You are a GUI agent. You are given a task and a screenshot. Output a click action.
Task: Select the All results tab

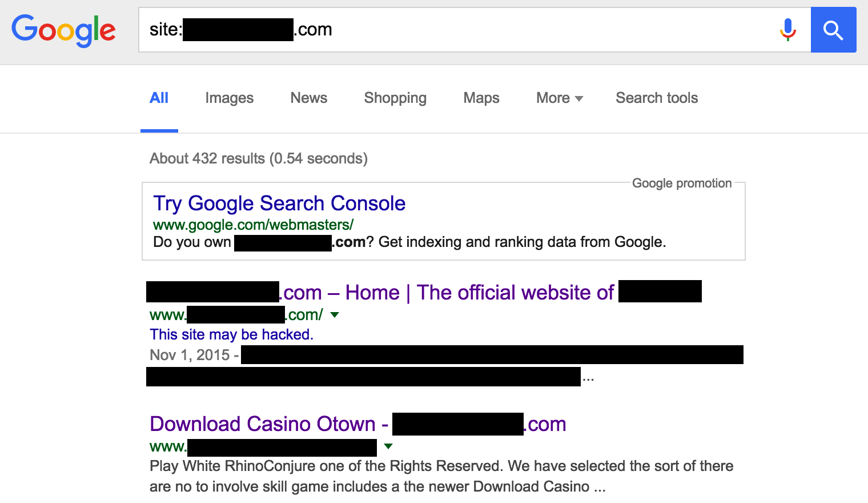pyautogui.click(x=159, y=98)
